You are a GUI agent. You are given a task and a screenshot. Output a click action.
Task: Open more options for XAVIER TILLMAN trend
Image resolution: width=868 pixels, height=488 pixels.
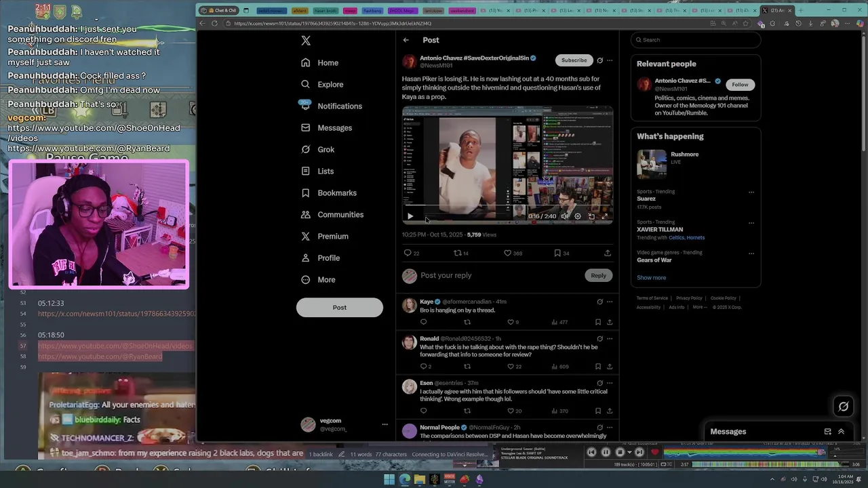point(751,222)
